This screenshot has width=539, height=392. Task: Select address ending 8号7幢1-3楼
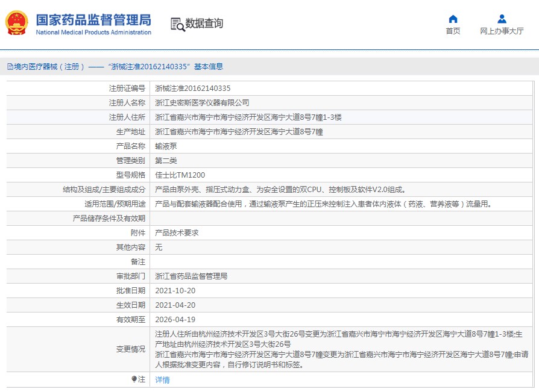[x=248, y=117]
